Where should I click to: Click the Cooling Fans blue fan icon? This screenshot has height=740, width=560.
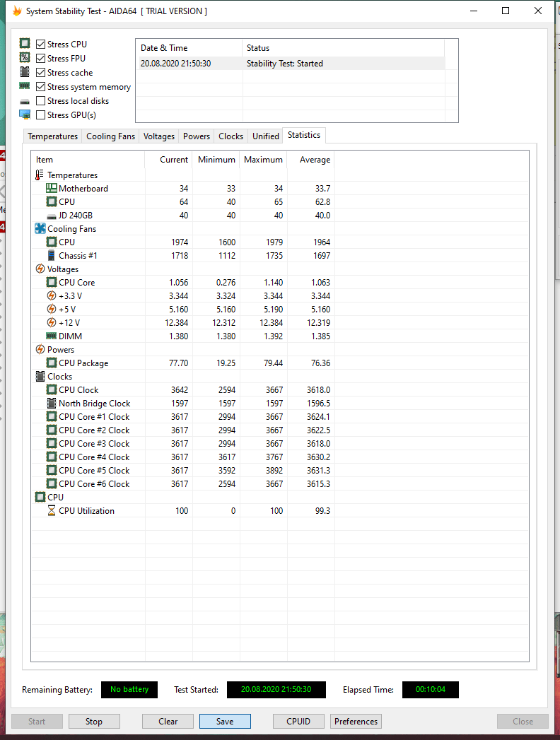coord(40,229)
